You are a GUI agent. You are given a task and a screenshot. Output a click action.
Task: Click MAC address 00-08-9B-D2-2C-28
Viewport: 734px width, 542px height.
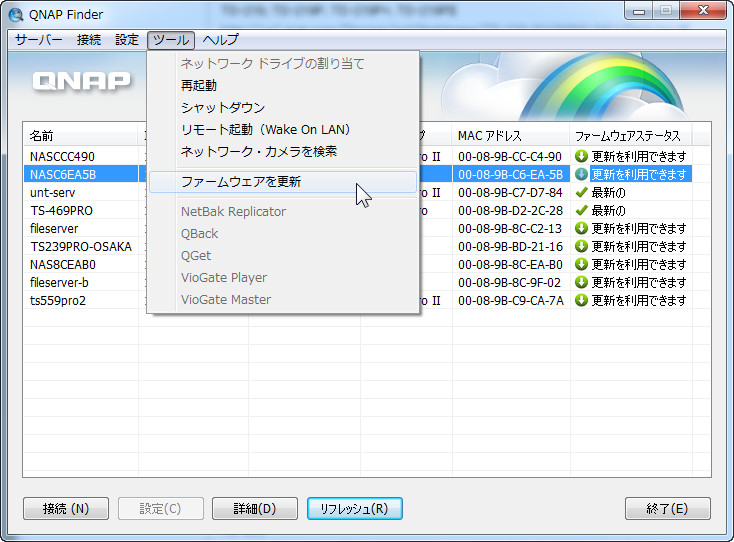[510, 210]
